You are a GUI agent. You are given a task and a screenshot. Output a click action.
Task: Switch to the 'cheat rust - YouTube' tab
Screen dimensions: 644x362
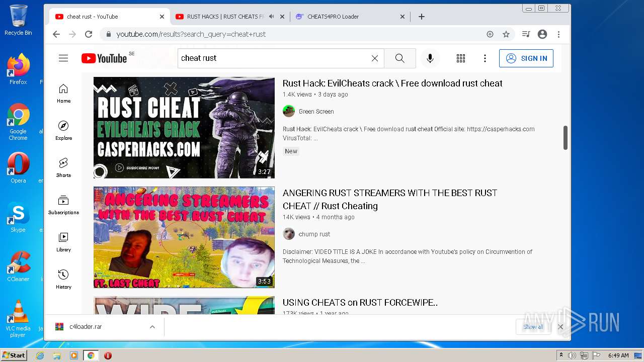109,17
